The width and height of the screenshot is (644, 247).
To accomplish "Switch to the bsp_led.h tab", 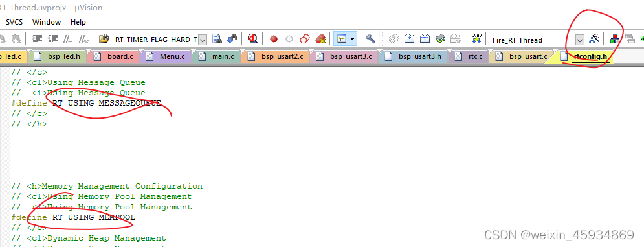I will (x=58, y=56).
